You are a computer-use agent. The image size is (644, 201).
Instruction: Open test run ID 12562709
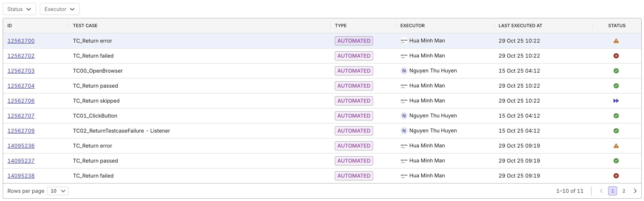click(21, 131)
